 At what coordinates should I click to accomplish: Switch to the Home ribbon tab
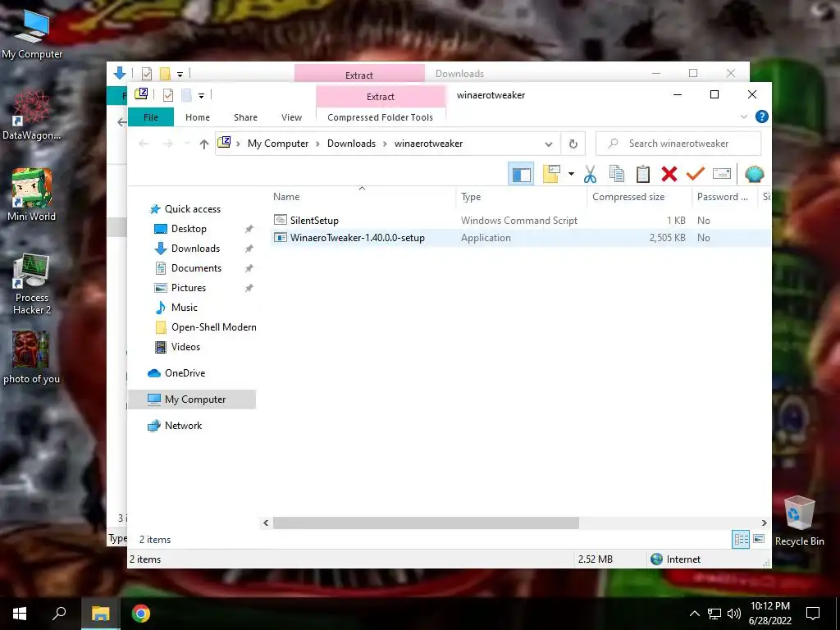pos(198,117)
